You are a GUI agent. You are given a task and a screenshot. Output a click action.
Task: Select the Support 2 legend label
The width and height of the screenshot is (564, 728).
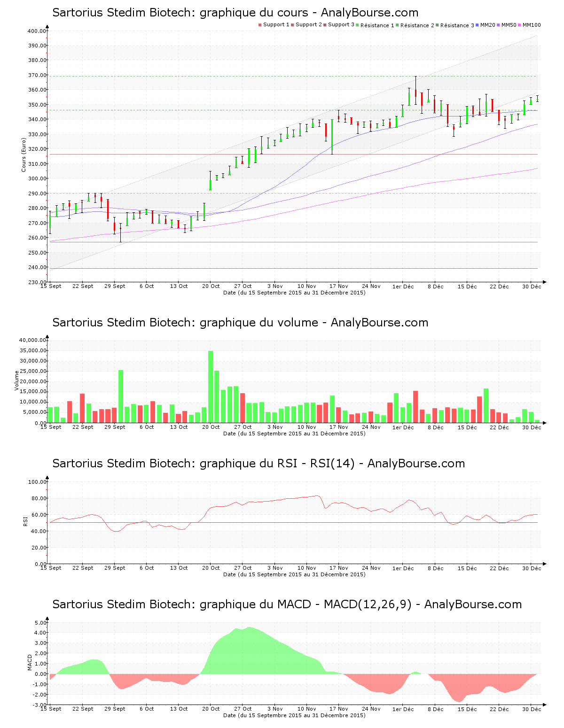(x=309, y=25)
